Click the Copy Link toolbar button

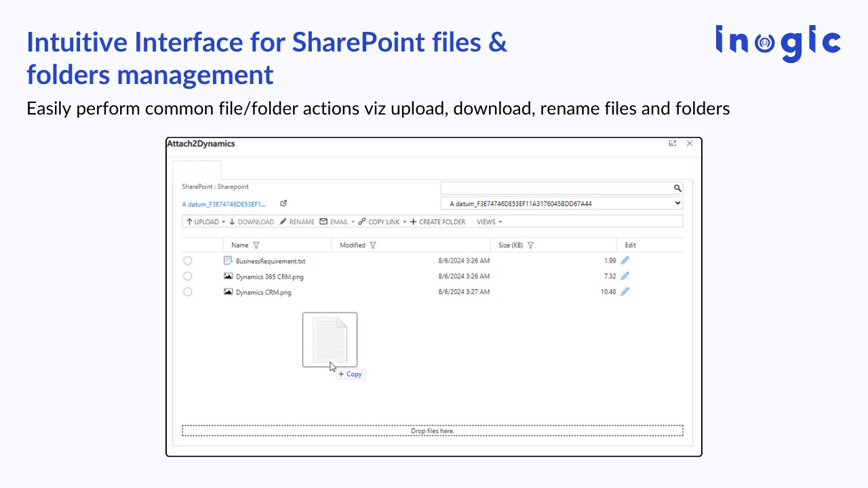pyautogui.click(x=380, y=222)
